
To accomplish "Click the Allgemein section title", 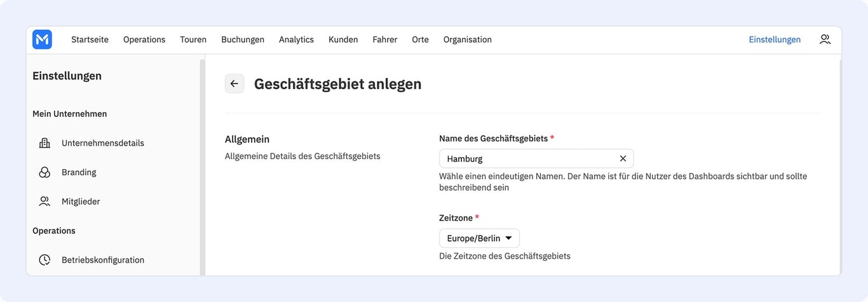I will [x=247, y=139].
